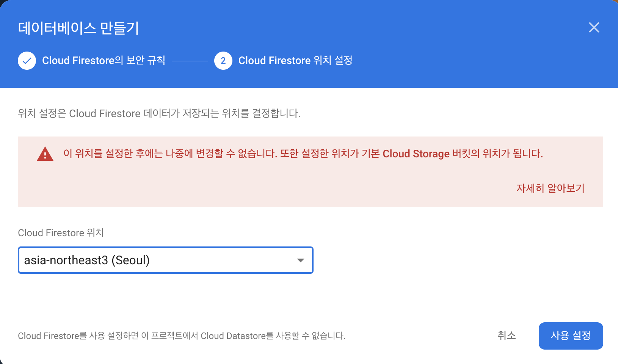
Task: Go to Cloud Firestore의 보안 규칙 step
Action: (x=104, y=60)
